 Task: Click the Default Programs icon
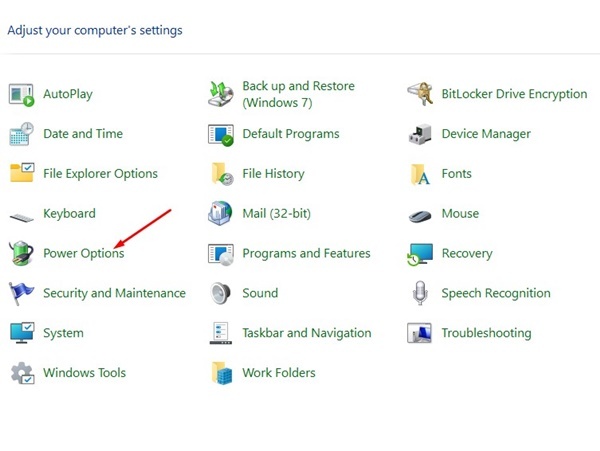click(x=221, y=134)
